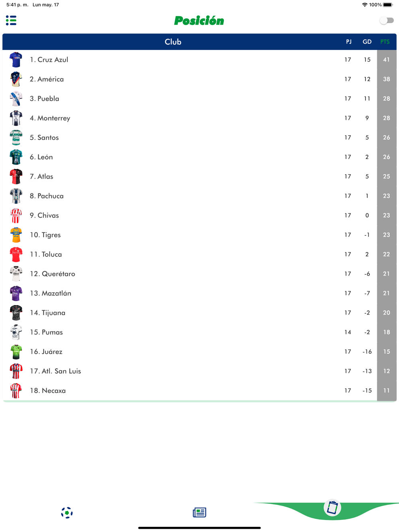The width and height of the screenshot is (399, 532).
Task: Switch to the news tab
Action: pos(199,512)
